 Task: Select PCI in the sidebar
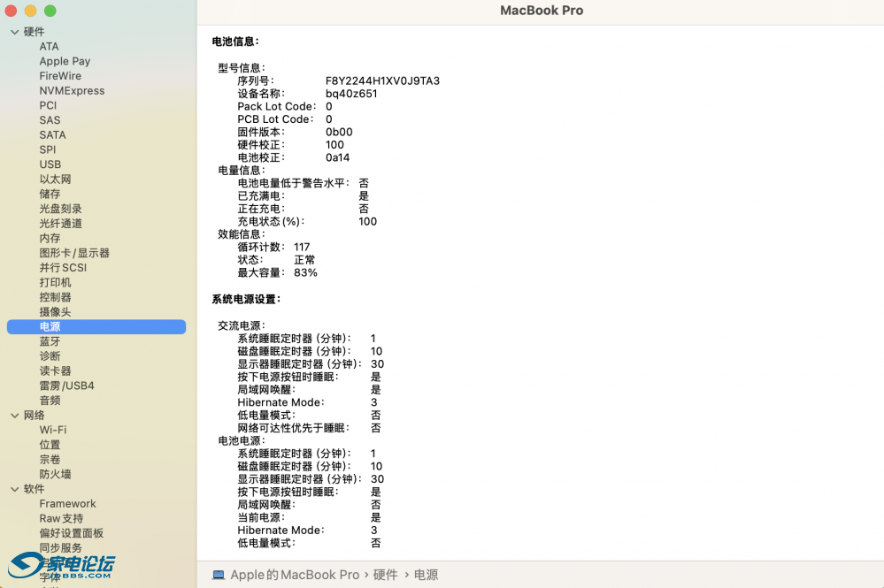(x=48, y=105)
